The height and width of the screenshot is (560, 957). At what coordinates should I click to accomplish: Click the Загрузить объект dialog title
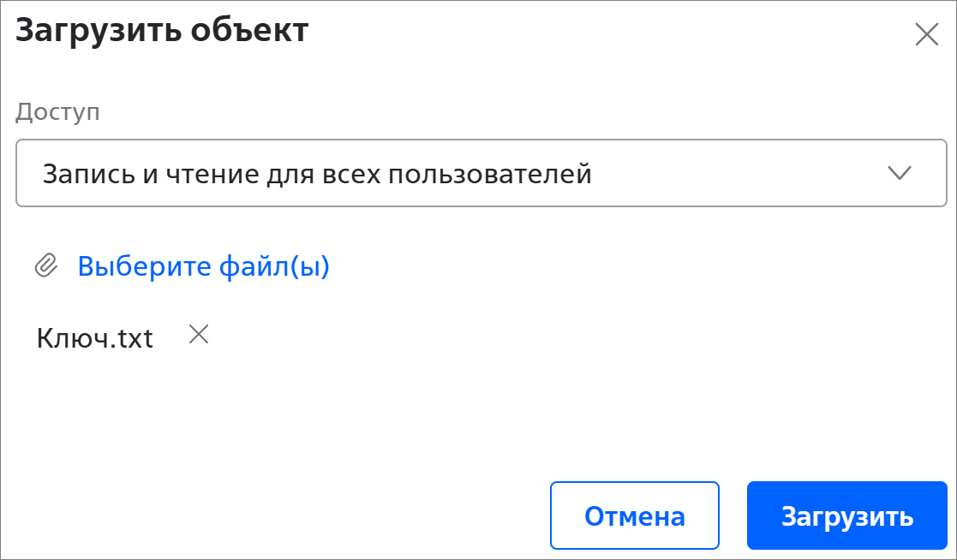(162, 31)
